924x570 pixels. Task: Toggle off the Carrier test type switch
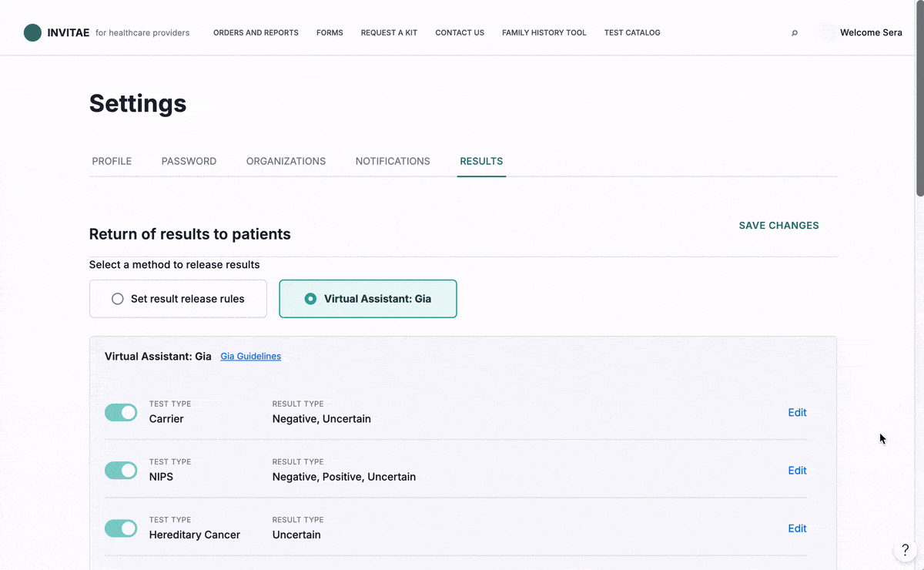(x=121, y=412)
